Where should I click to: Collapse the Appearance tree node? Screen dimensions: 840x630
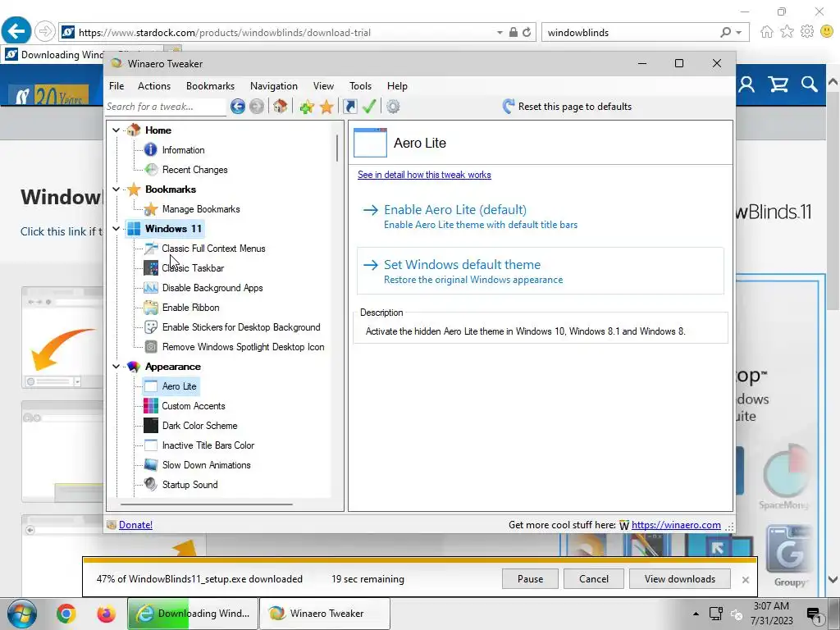[x=116, y=366]
